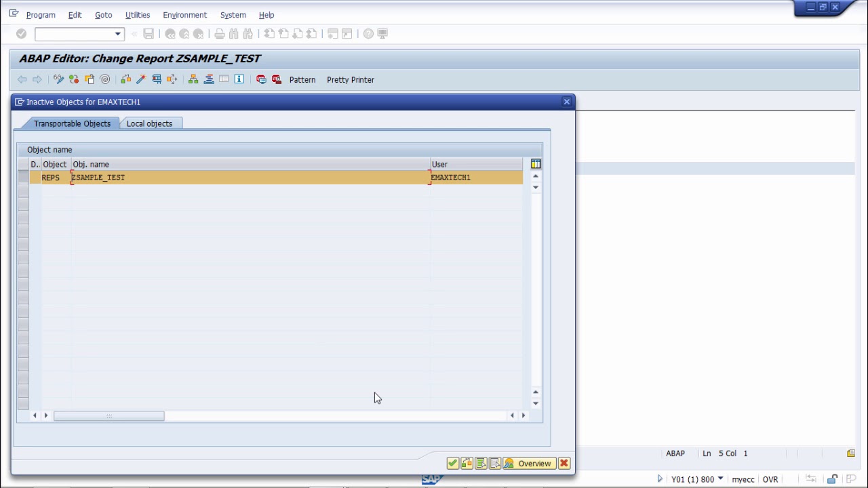This screenshot has width=868, height=488.
Task: Click the Display/Change pencil-glasses toolbar icon
Action: [58, 79]
